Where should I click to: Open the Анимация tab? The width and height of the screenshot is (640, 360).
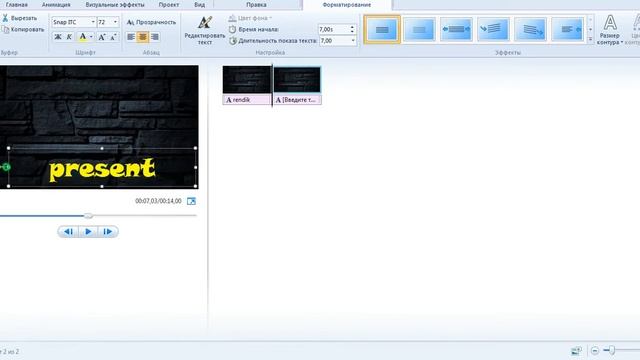click(x=56, y=5)
